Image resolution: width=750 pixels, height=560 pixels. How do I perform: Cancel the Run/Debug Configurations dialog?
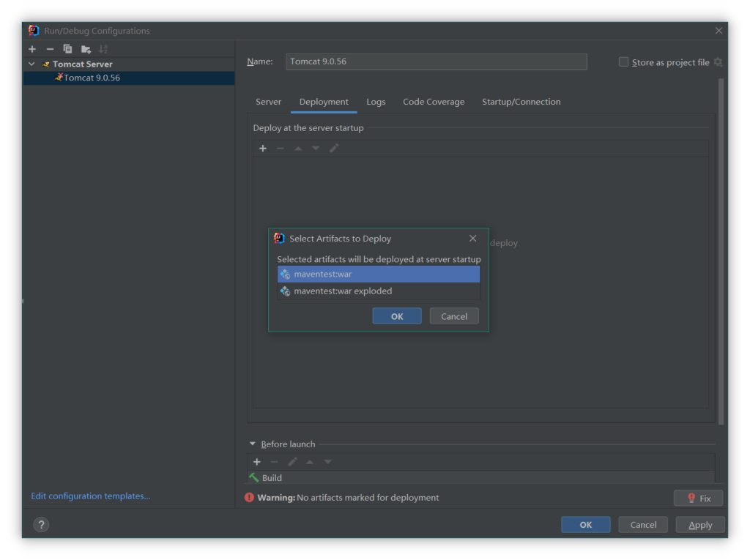643,525
